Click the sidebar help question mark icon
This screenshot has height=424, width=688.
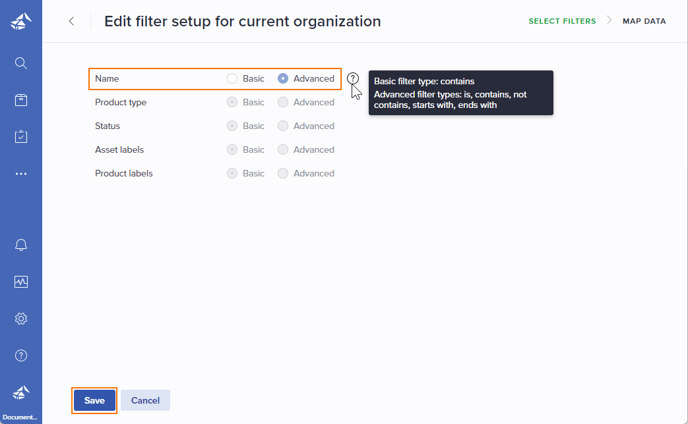(x=21, y=356)
